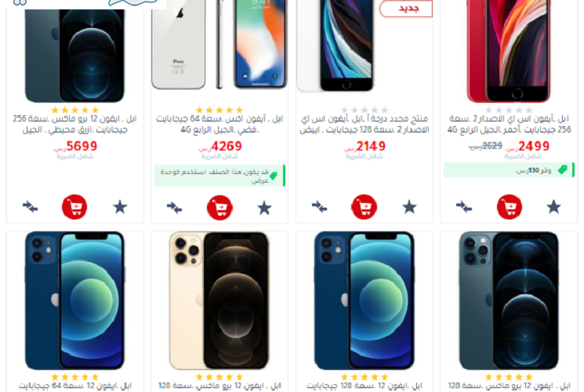Click the 130 SAR savings banner
The height and width of the screenshot is (392, 584).
click(509, 170)
